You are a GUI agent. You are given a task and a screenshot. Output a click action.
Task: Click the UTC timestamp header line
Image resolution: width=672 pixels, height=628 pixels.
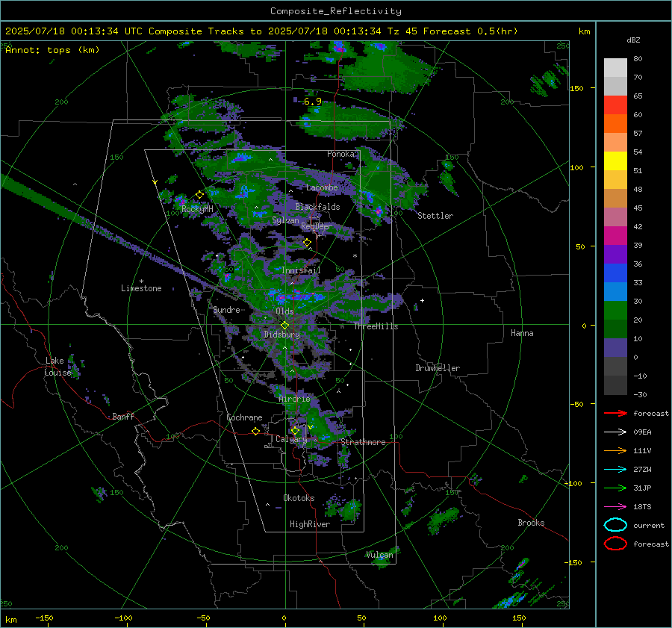click(x=261, y=31)
